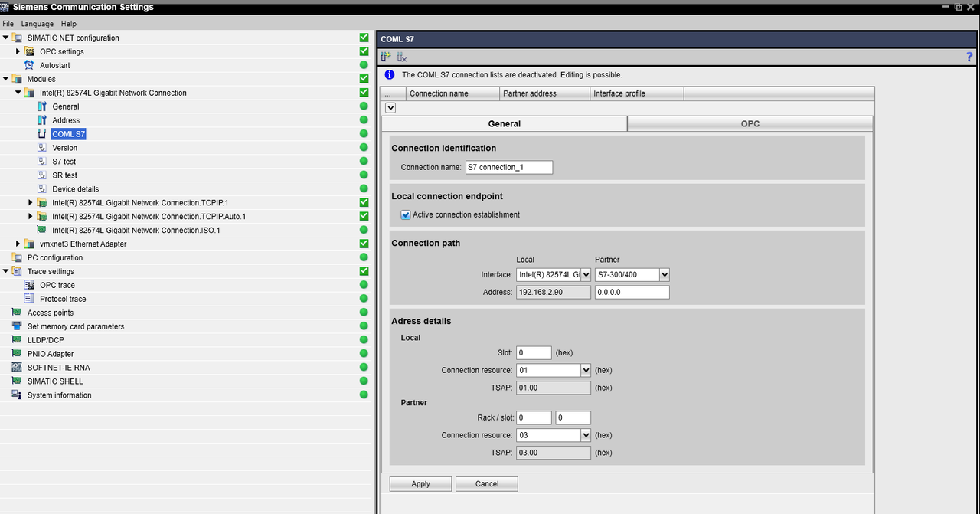
Task: Click the LLDP/DCP card icon
Action: (x=17, y=340)
